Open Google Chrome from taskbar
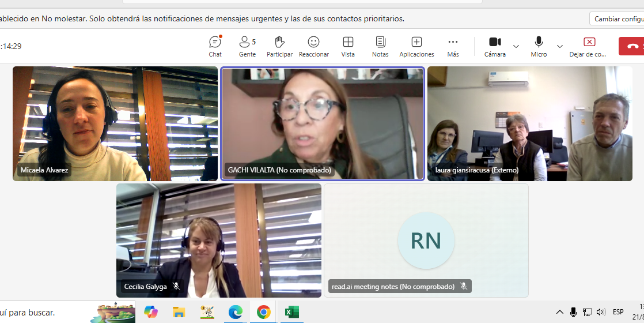This screenshot has width=644, height=323. [x=263, y=312]
